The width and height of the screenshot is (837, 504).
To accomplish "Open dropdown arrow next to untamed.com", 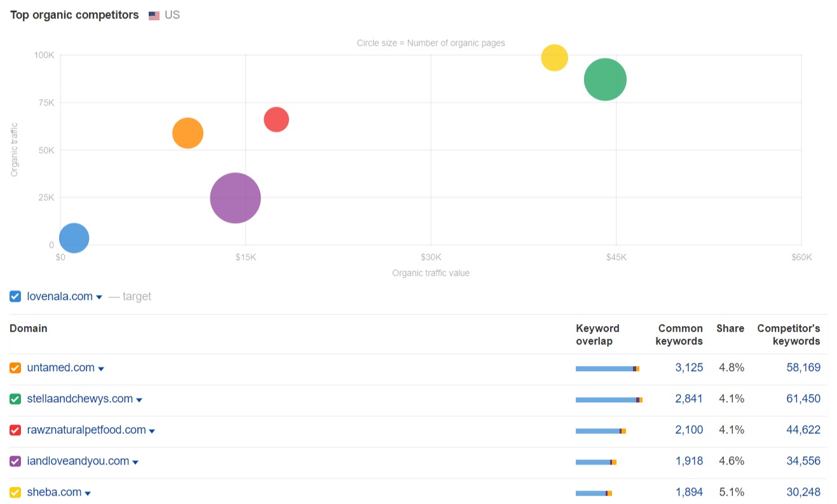I will coord(101,369).
